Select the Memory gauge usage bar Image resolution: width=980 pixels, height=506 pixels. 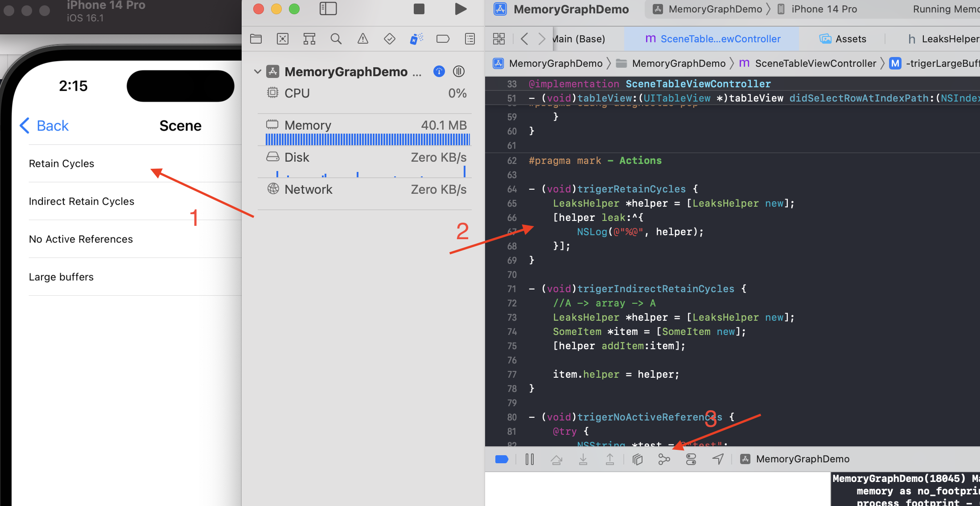(367, 139)
